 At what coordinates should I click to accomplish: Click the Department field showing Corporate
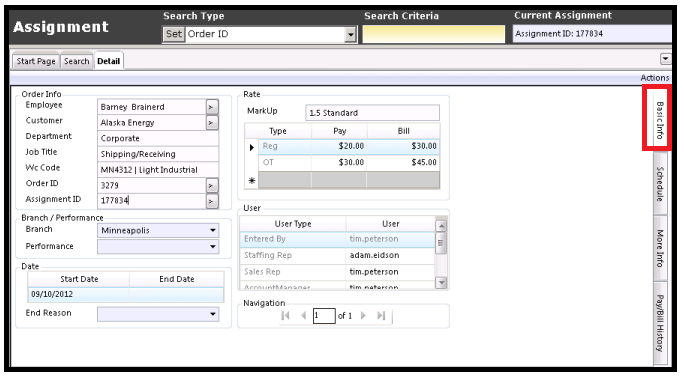click(158, 139)
